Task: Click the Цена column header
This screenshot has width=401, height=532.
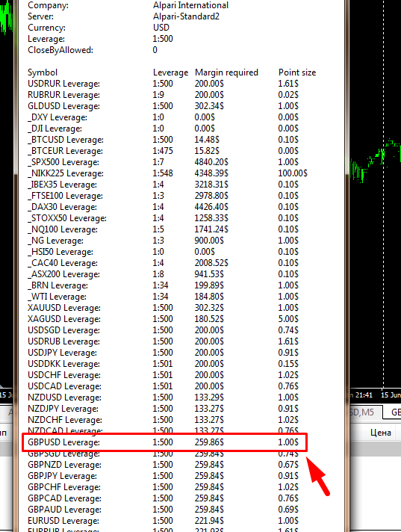Action: (x=380, y=433)
